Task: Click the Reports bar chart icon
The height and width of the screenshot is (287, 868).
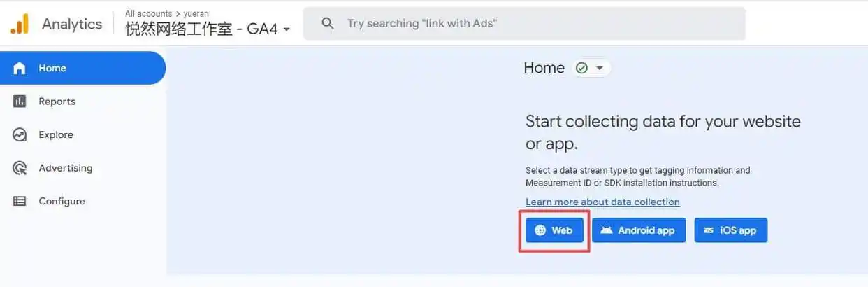Action: (20, 101)
